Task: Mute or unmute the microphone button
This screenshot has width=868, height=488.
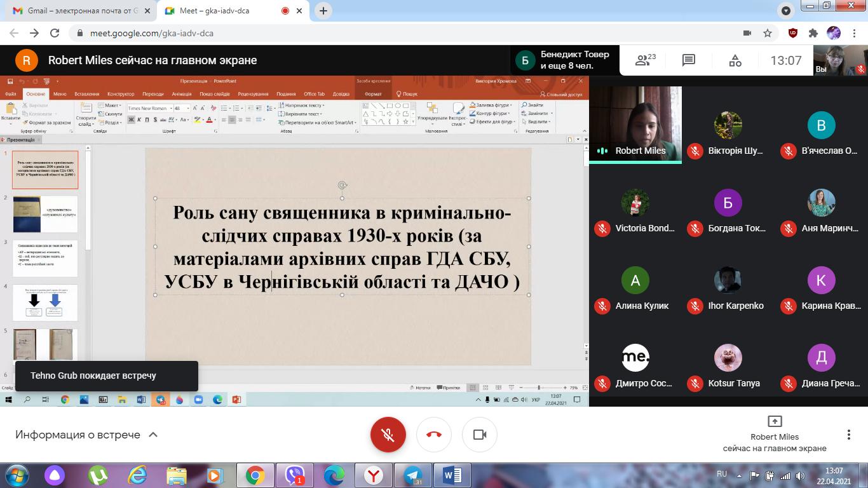Action: (388, 435)
